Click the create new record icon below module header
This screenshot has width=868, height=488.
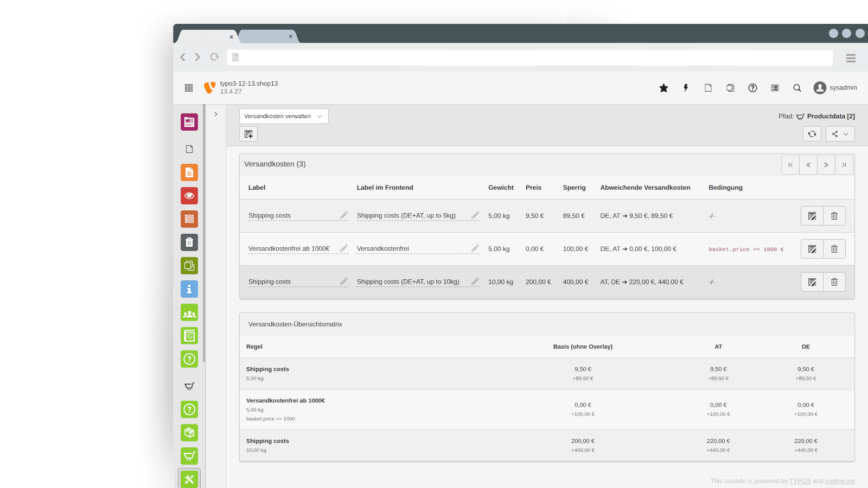(x=248, y=133)
